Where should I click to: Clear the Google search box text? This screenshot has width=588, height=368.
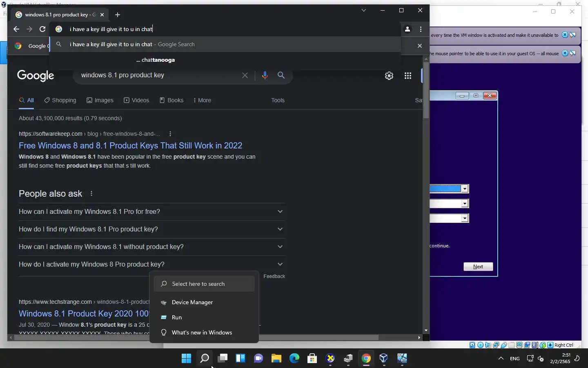(245, 75)
